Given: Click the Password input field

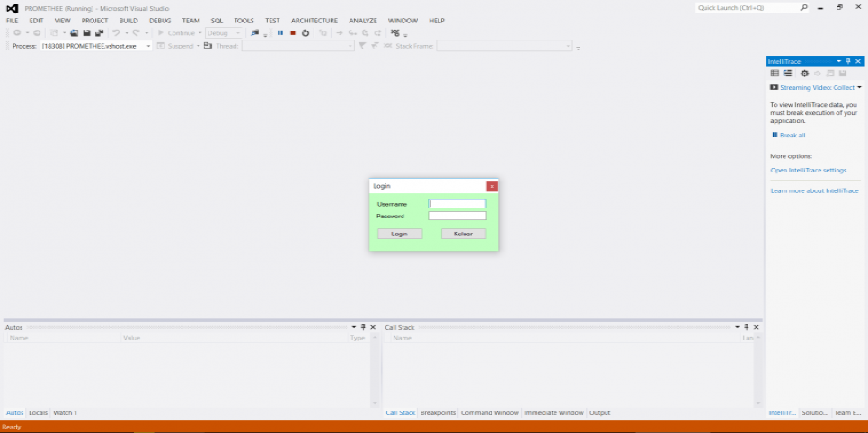Looking at the screenshot, I should [x=457, y=216].
